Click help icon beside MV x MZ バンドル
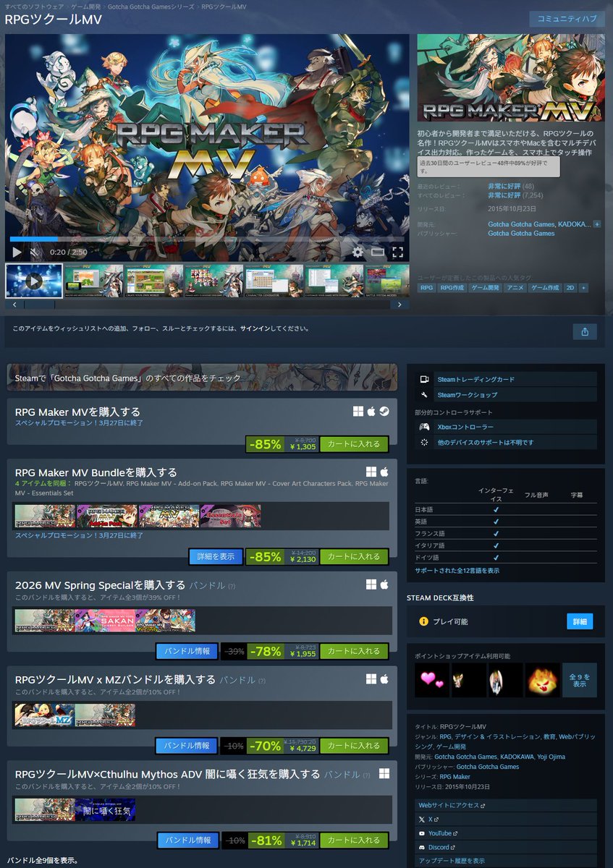The height and width of the screenshot is (868, 613). pos(261,681)
